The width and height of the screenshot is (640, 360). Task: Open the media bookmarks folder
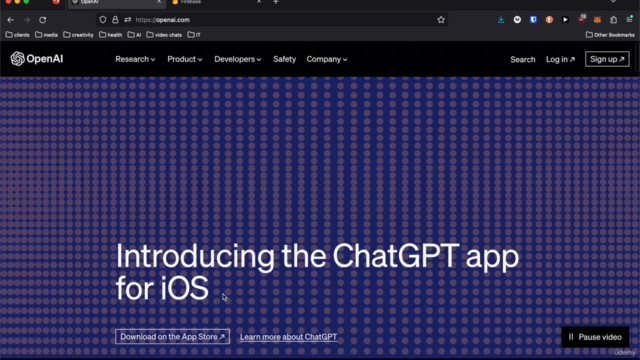point(46,35)
